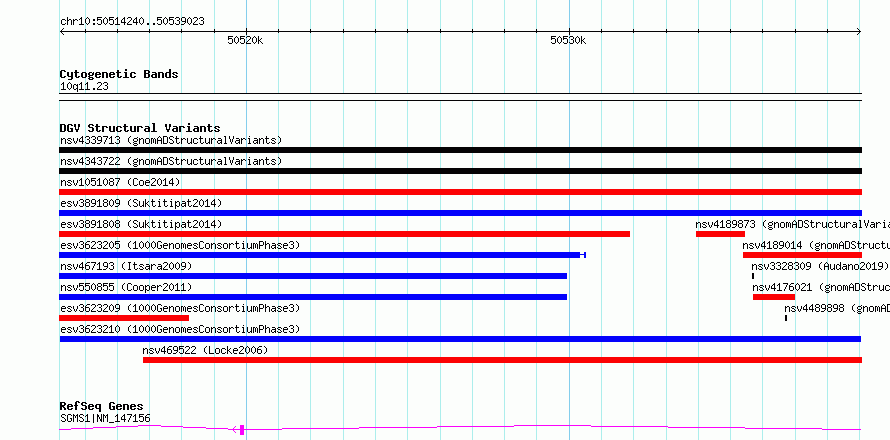Select the esv3623210 blue variant bar
The width and height of the screenshot is (890, 440).
pyautogui.click(x=460, y=339)
